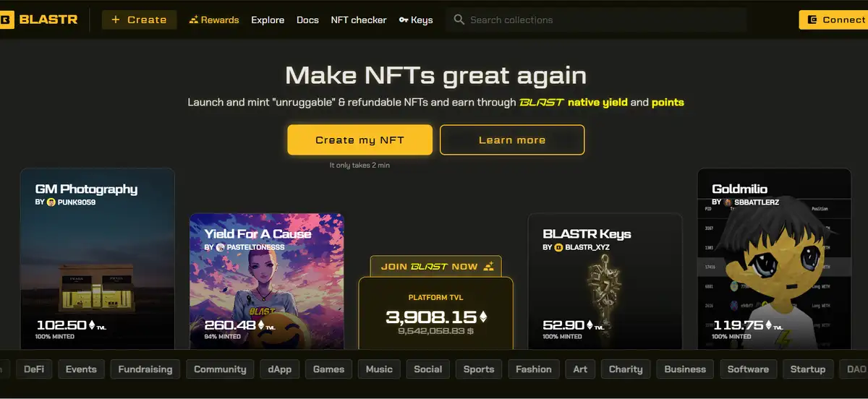The image size is (868, 399).
Task: Click the gold bars icon beside Rewards
Action: [x=193, y=20]
